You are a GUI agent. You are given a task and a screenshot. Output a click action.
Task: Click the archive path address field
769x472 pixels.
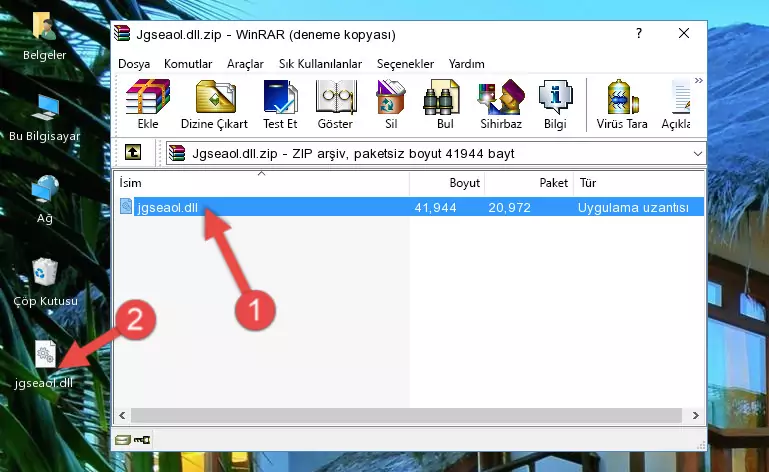click(x=436, y=154)
